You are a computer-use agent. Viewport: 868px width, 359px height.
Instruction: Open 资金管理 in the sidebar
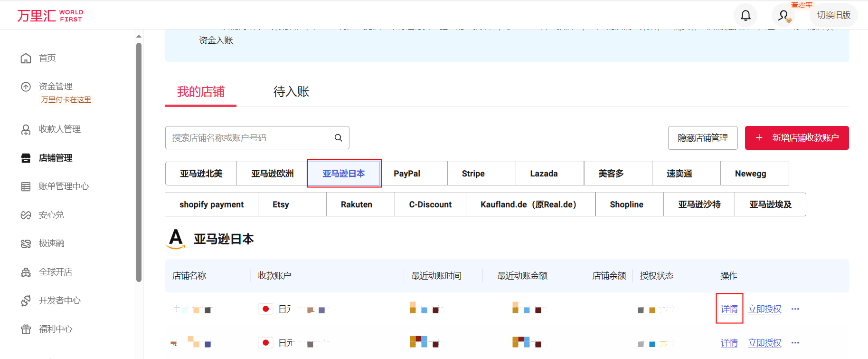[x=56, y=87]
